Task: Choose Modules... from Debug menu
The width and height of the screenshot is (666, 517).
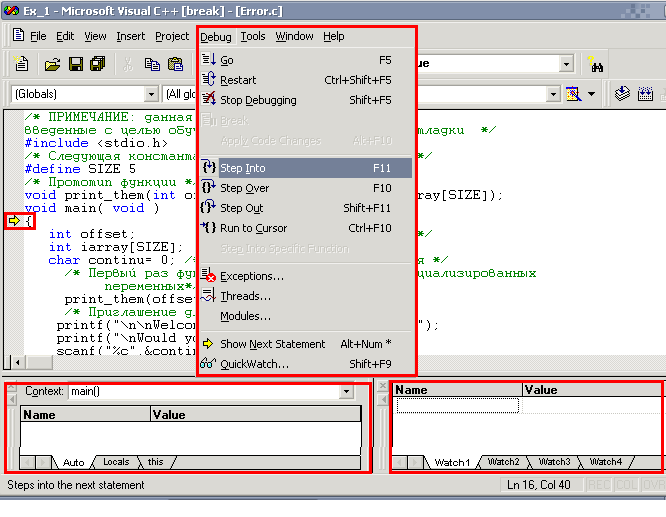Action: 306,316
